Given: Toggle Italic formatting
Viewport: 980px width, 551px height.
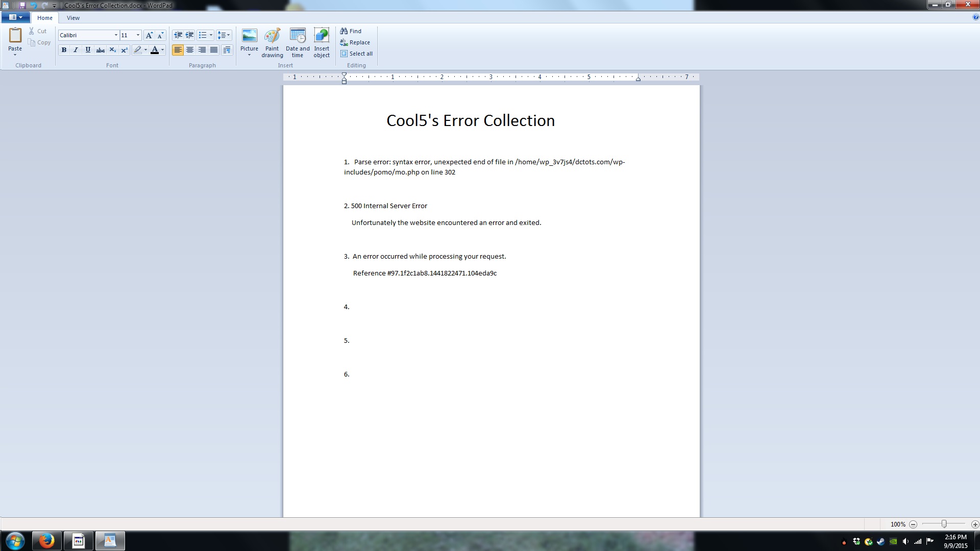Looking at the screenshot, I should (76, 50).
